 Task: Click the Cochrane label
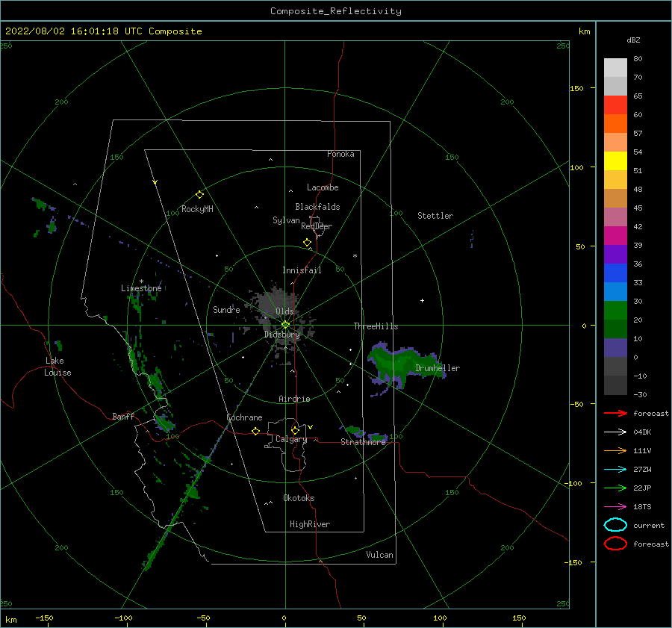point(244,417)
